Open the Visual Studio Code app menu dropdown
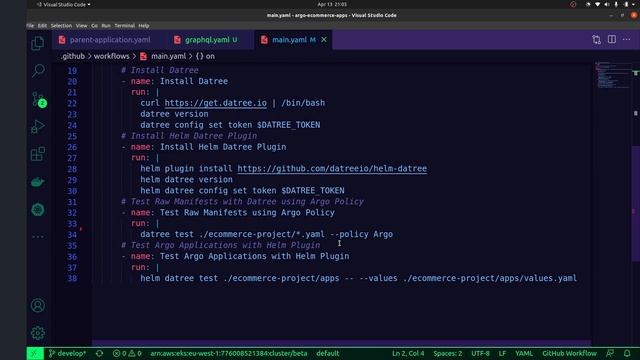 coord(64,4)
